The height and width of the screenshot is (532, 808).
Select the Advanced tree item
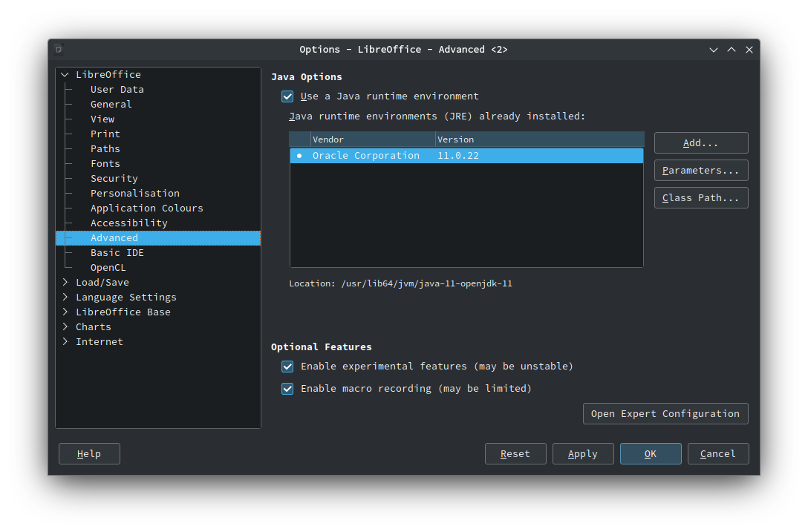coord(158,238)
